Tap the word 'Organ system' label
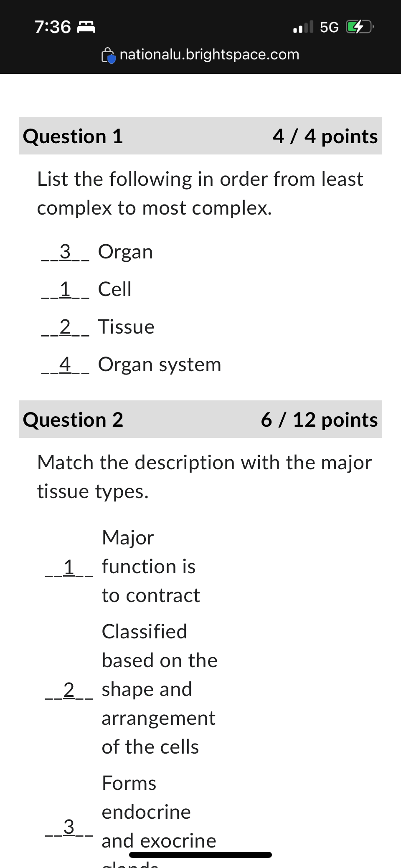401x868 pixels. pyautogui.click(x=160, y=364)
